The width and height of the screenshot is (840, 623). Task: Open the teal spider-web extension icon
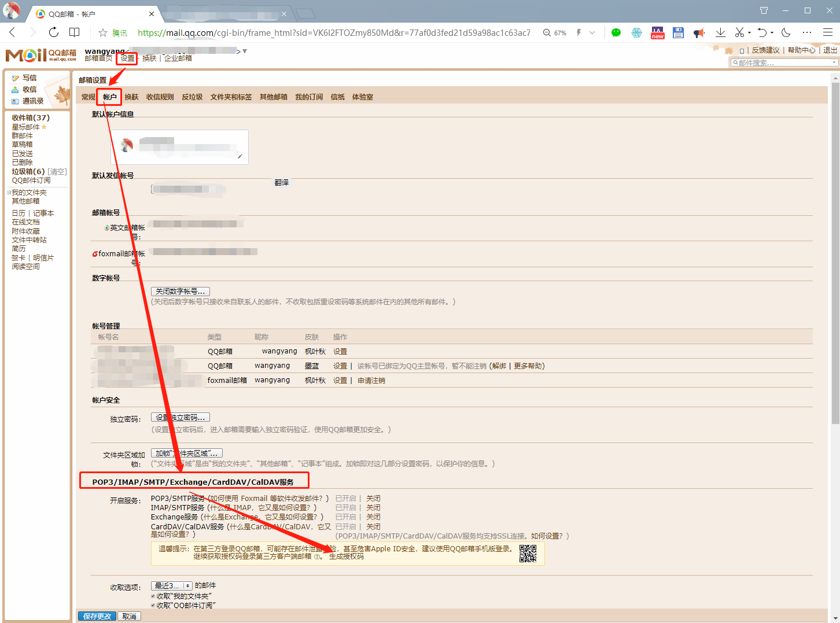(x=636, y=32)
